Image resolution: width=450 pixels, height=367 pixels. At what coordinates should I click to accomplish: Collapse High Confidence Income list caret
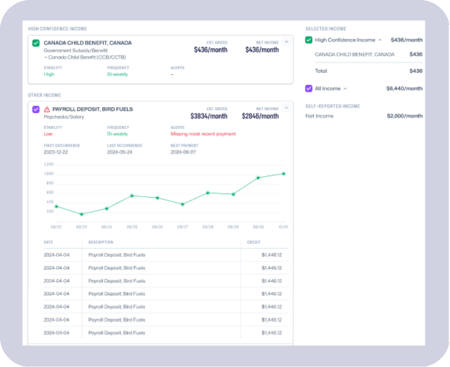coord(380,40)
